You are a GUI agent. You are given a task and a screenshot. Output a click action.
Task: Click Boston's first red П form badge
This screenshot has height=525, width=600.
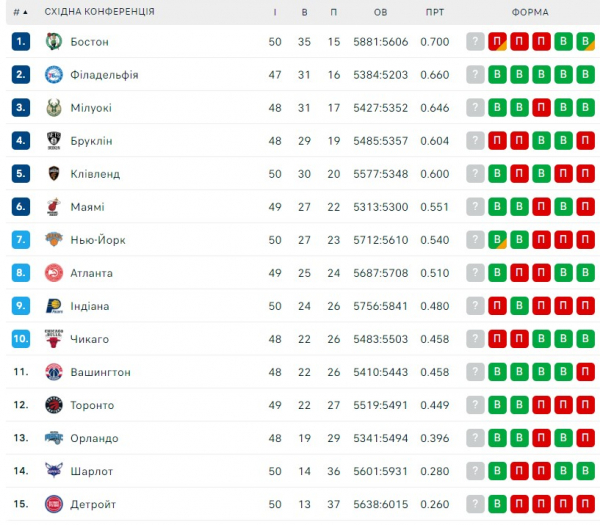coord(497,42)
